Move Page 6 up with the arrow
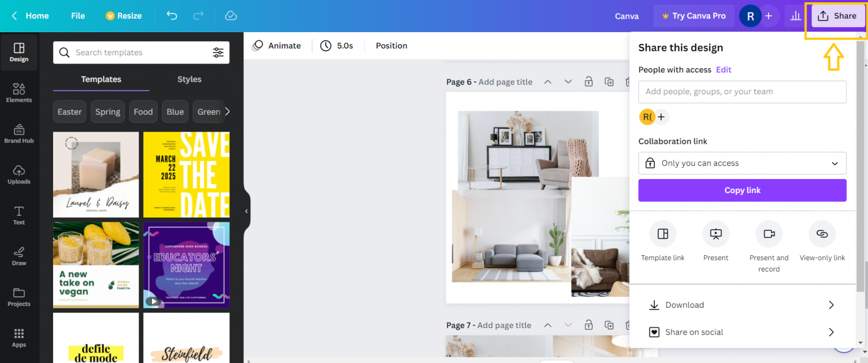The width and height of the screenshot is (868, 363). [548, 82]
